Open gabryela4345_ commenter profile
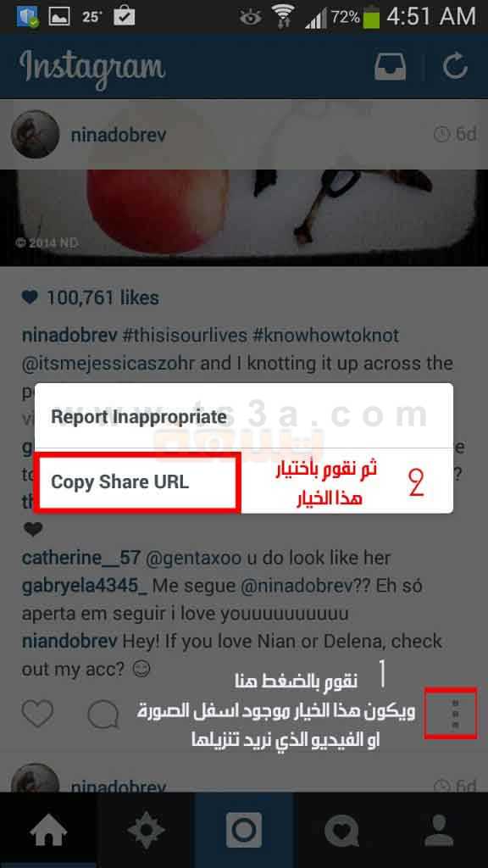488x868 pixels. point(84,585)
